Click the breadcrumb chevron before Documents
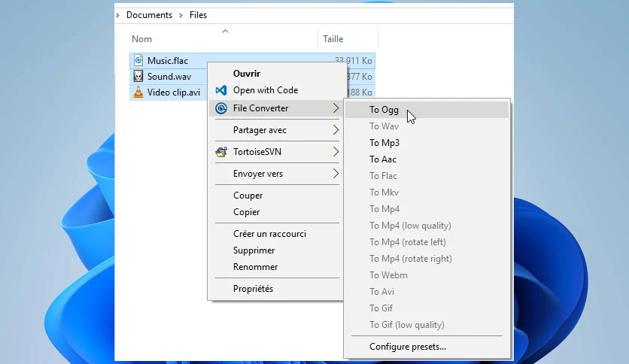 coord(117,15)
